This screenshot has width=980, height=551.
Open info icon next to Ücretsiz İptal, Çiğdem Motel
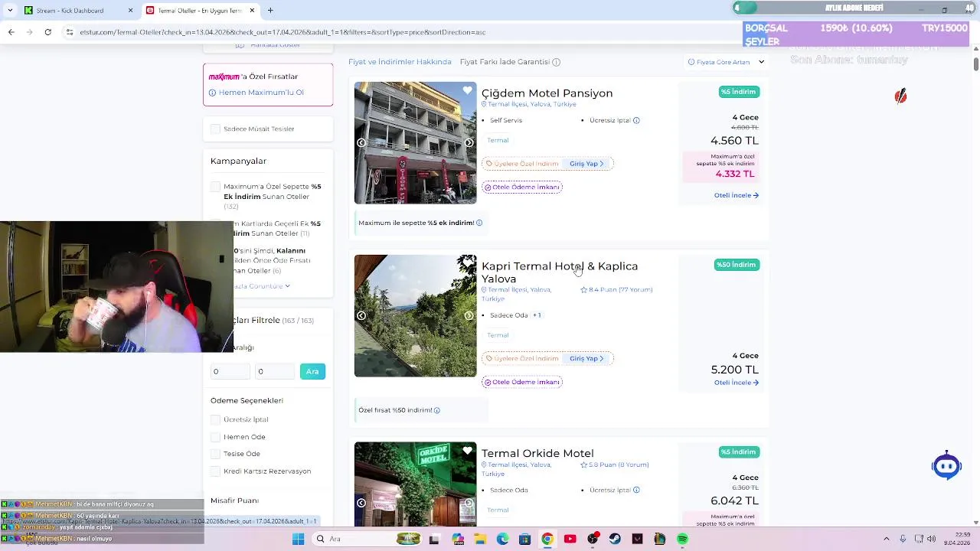click(636, 120)
